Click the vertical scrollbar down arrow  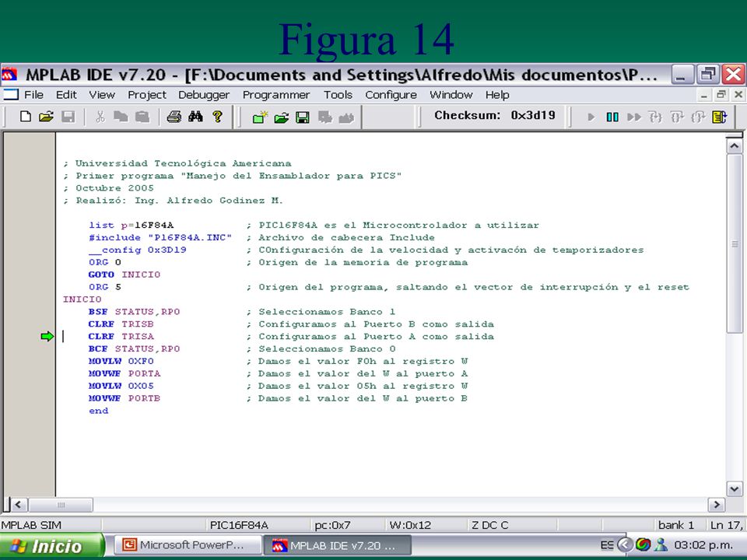pos(734,488)
